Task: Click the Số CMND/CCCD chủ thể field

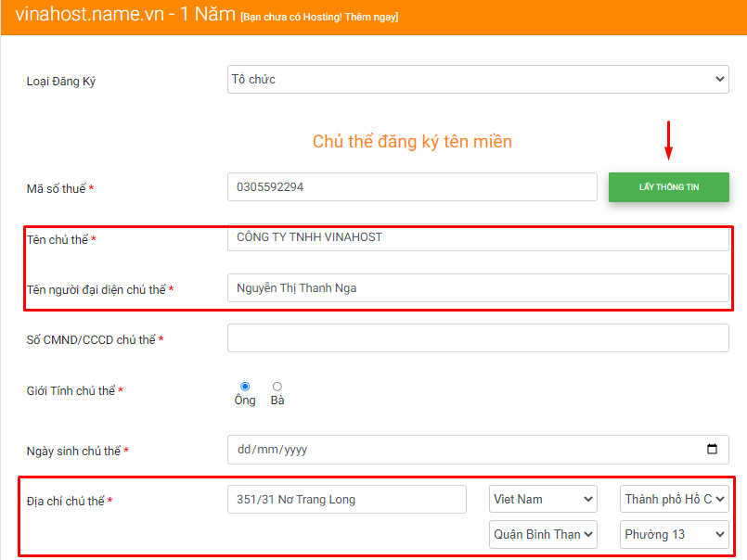Action: point(478,338)
